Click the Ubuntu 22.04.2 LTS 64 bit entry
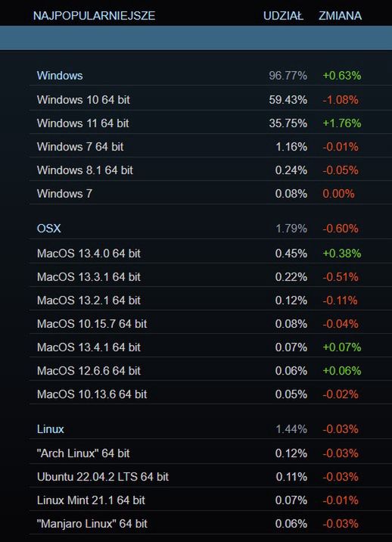The height and width of the screenshot is (542, 392). pos(210,477)
